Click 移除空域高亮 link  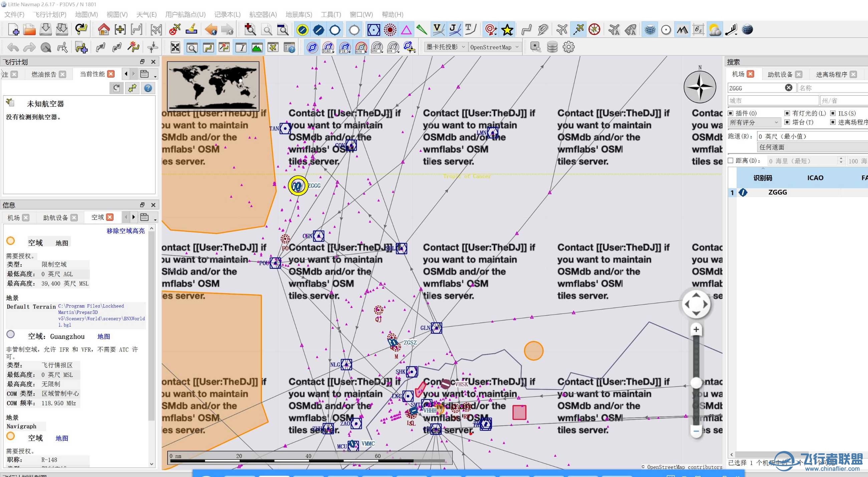click(x=126, y=231)
